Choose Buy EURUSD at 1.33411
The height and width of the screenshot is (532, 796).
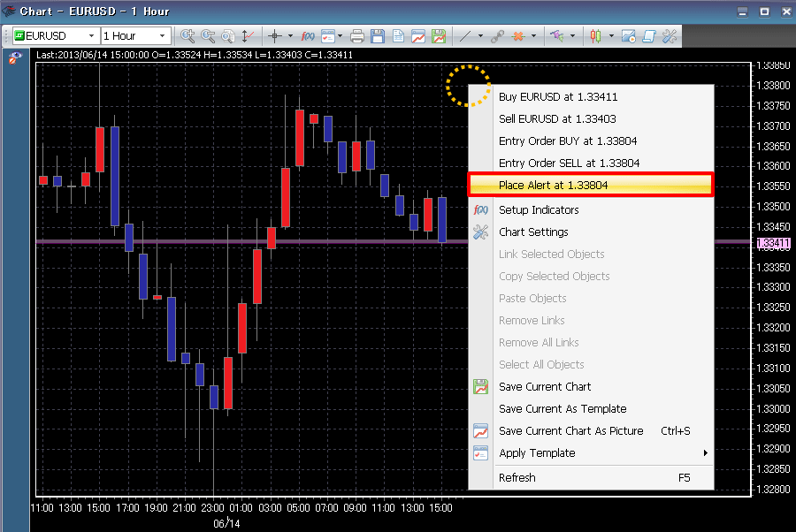(x=591, y=97)
